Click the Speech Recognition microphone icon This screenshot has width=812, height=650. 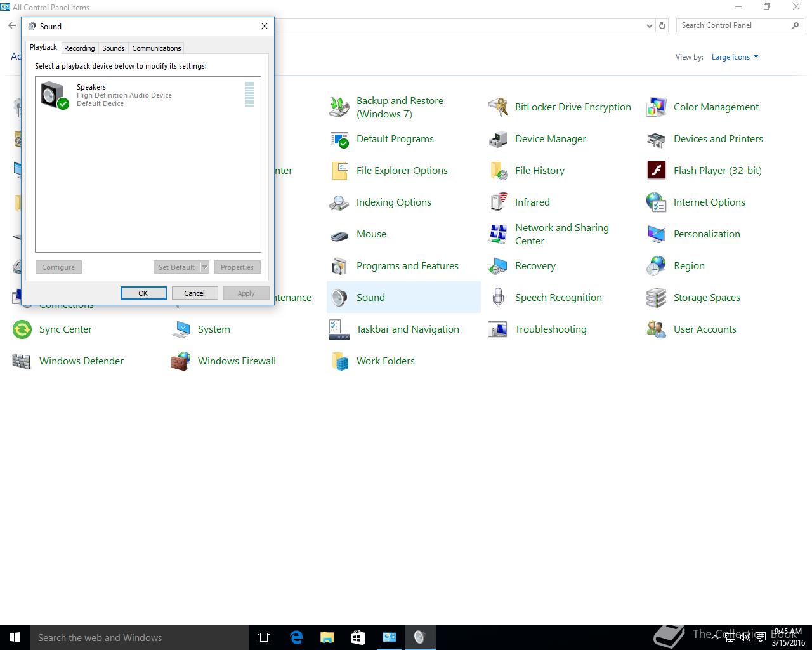click(498, 298)
